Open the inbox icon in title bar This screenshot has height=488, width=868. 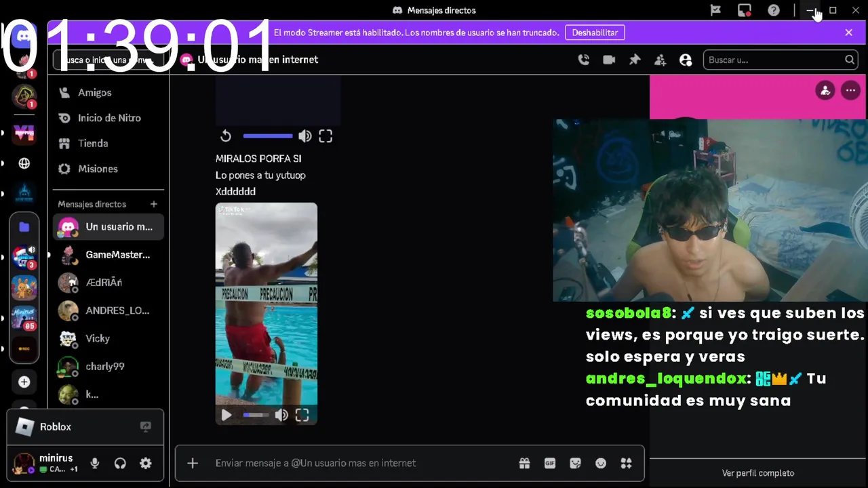coord(745,10)
